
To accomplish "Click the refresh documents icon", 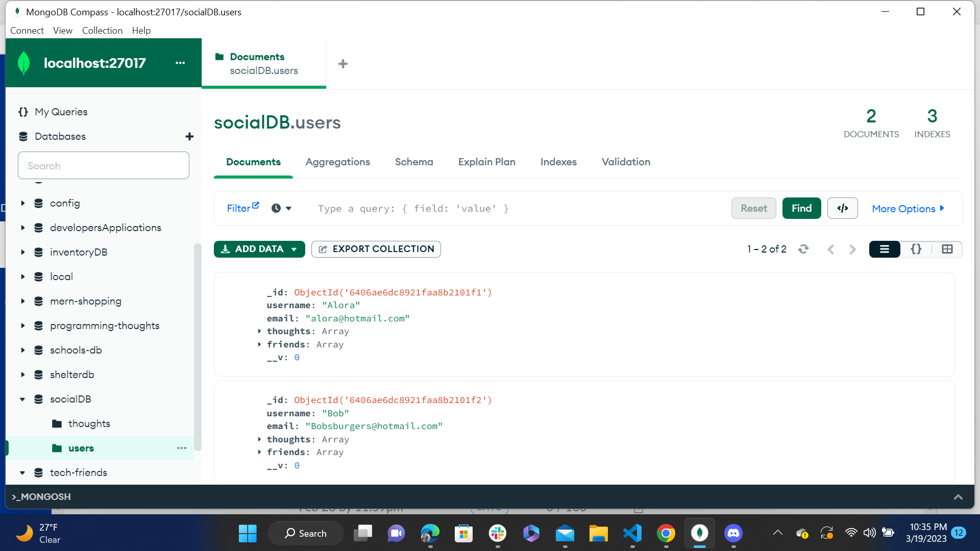I will point(803,249).
